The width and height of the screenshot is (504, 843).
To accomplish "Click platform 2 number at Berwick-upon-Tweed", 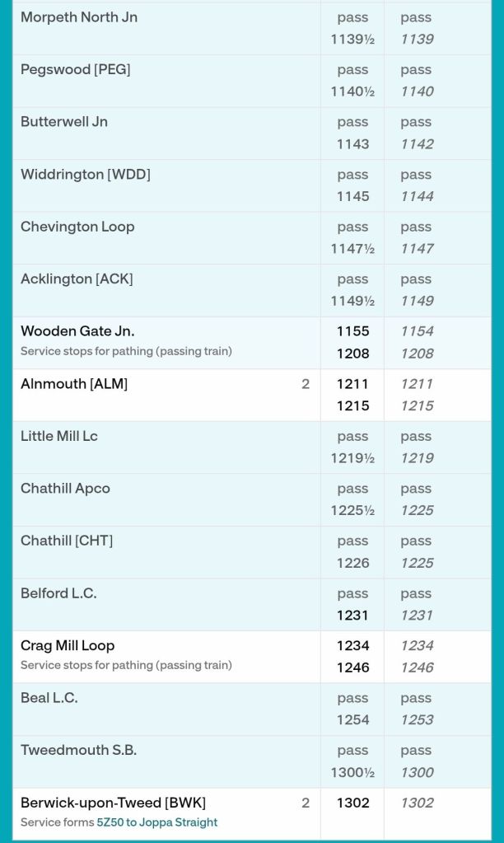I will click(306, 803).
